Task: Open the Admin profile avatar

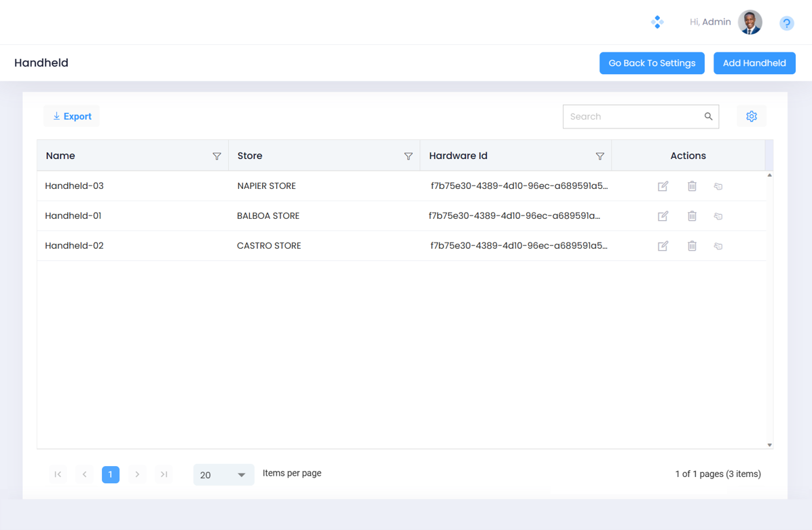Action: 750,22
